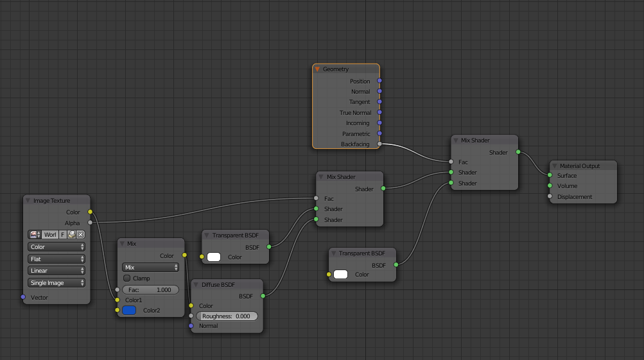Select the Color2 input socket

tap(117, 311)
